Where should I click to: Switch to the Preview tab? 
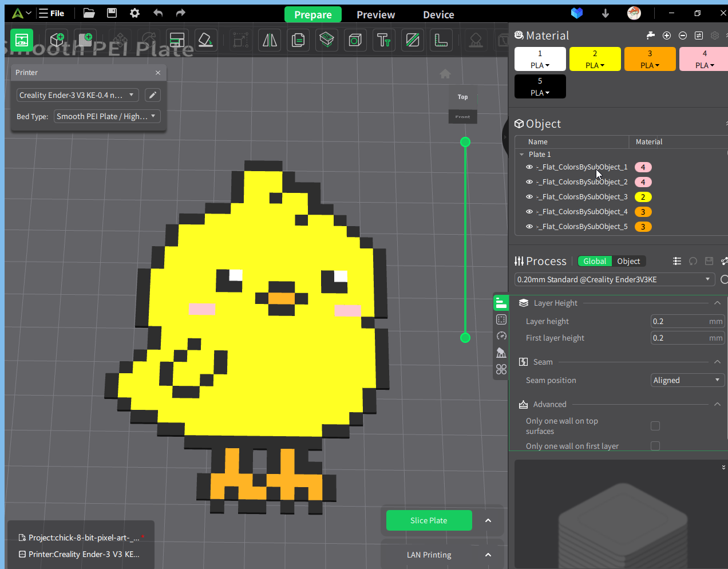pyautogui.click(x=375, y=15)
